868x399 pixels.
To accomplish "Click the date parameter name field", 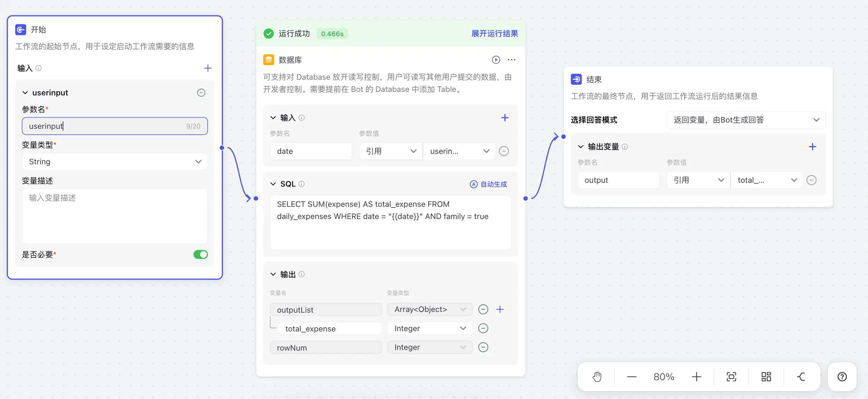I will tap(311, 151).
